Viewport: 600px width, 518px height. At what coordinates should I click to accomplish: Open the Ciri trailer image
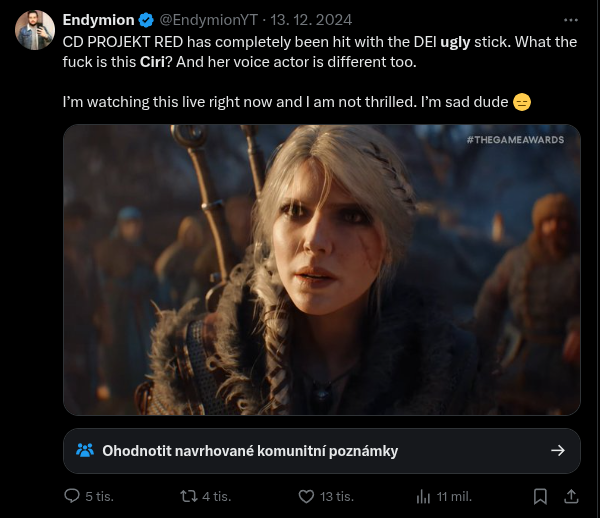(x=321, y=270)
